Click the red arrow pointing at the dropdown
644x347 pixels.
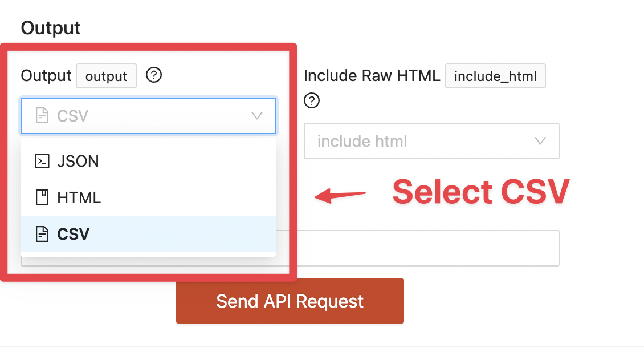pos(340,195)
